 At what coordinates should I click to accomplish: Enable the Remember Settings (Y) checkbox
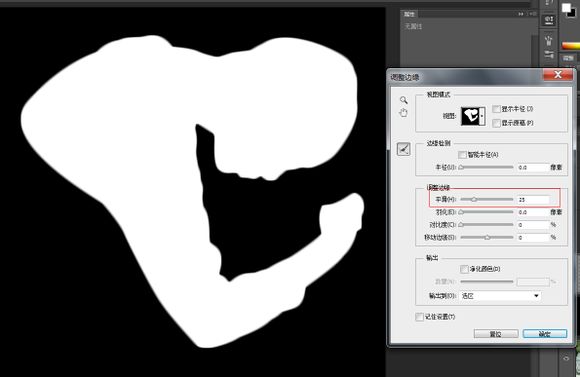419,317
